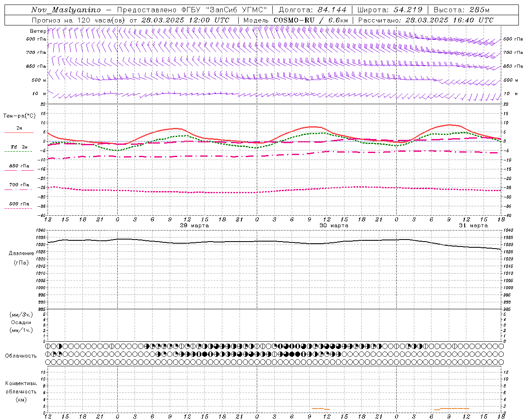This screenshot has height=420, width=525.
Task: Click the Облачность cloud cover row label
Action: pos(21,356)
